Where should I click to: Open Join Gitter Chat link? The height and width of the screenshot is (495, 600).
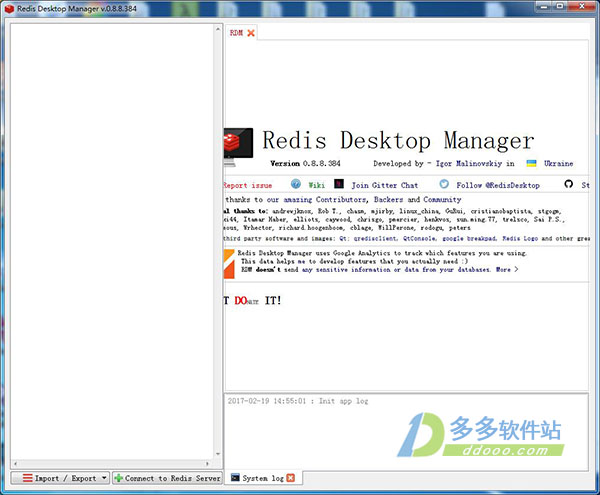pos(385,185)
